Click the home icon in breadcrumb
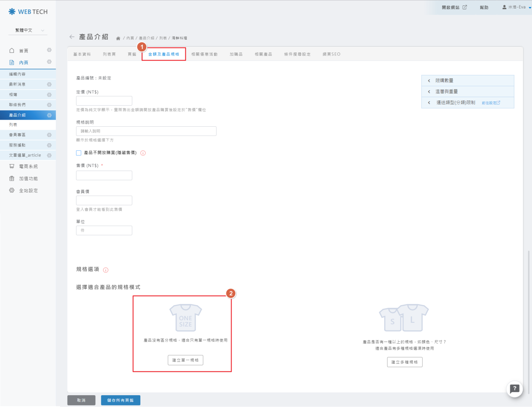Image resolution: width=532 pixels, height=407 pixels. tap(118, 38)
